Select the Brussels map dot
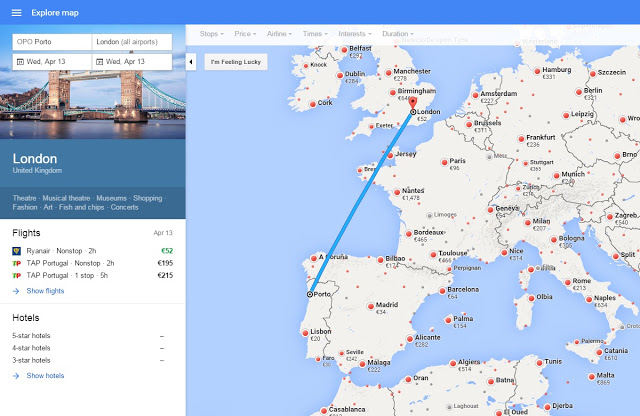Screen dimensions: 640x416 pos(469,124)
